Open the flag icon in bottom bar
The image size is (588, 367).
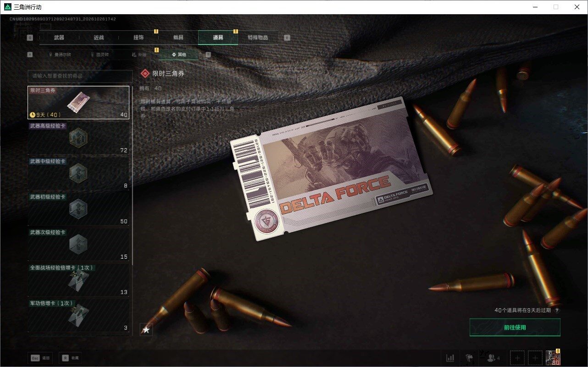[470, 358]
